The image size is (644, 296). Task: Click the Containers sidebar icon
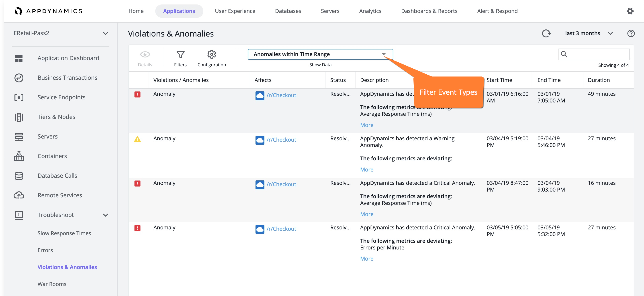tap(19, 156)
